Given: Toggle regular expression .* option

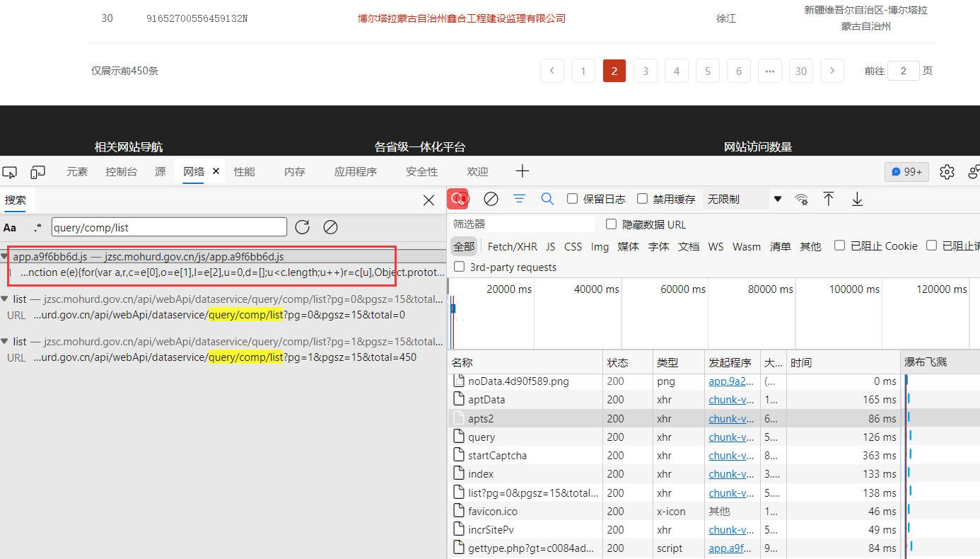Looking at the screenshot, I should pyautogui.click(x=37, y=227).
